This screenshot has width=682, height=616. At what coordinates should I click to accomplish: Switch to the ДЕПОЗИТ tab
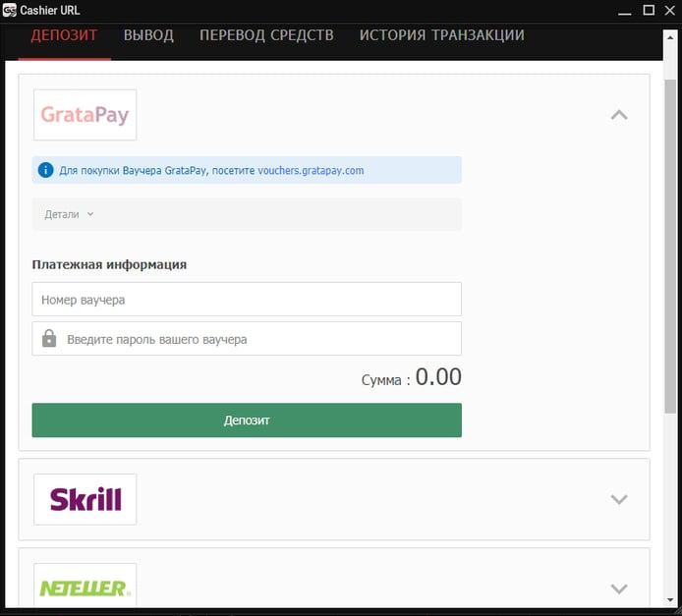(x=65, y=35)
